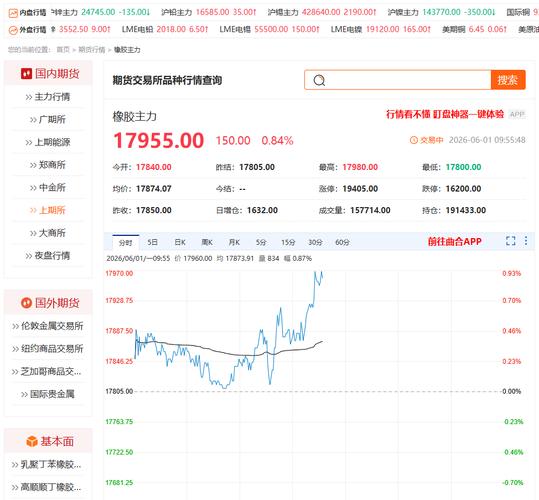Open chart options three-dot menu
Viewport: 539px width, 500px height.
pos(526,241)
